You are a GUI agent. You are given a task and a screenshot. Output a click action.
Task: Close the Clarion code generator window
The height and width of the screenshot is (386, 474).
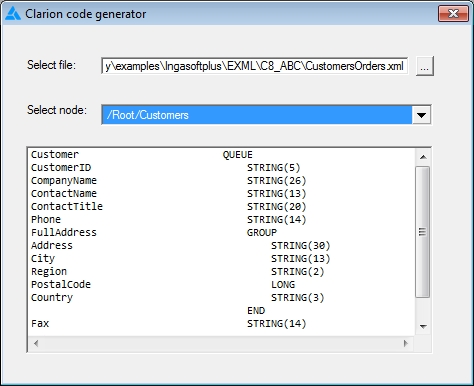453,14
